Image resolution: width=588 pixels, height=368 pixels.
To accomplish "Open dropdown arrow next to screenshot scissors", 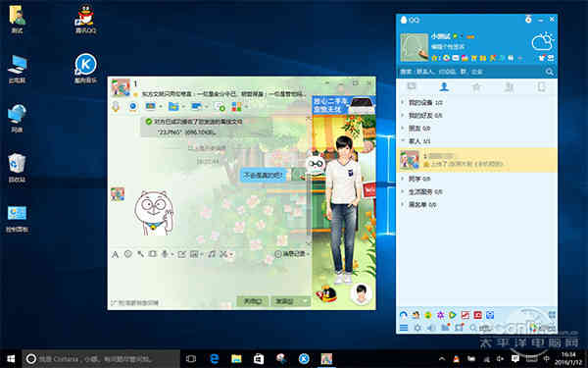I will coord(231,254).
